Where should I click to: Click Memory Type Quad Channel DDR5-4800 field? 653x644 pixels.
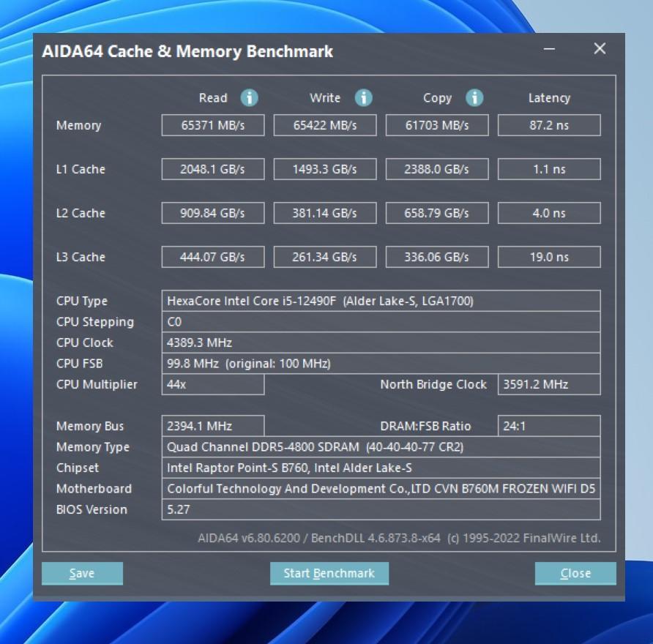click(x=381, y=446)
